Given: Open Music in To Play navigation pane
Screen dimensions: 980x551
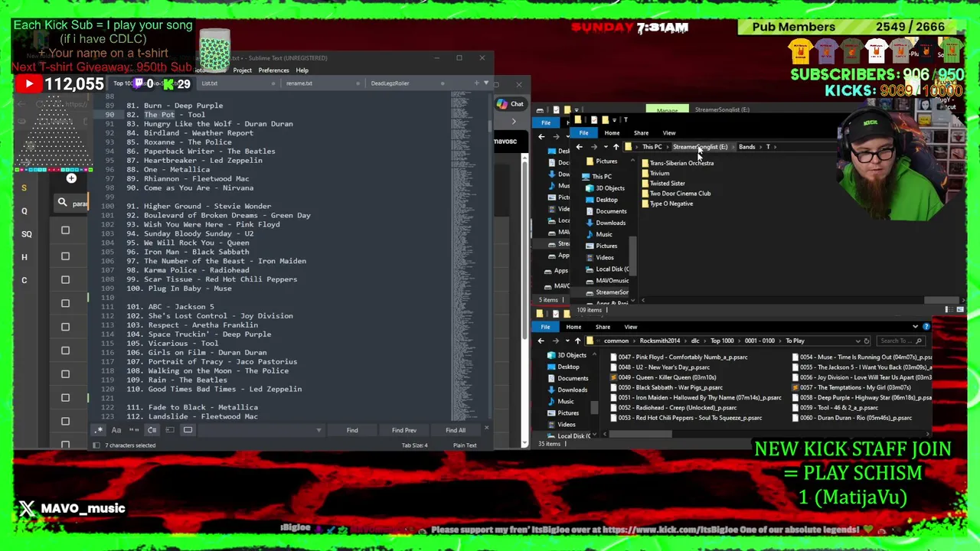Looking at the screenshot, I should (x=560, y=401).
